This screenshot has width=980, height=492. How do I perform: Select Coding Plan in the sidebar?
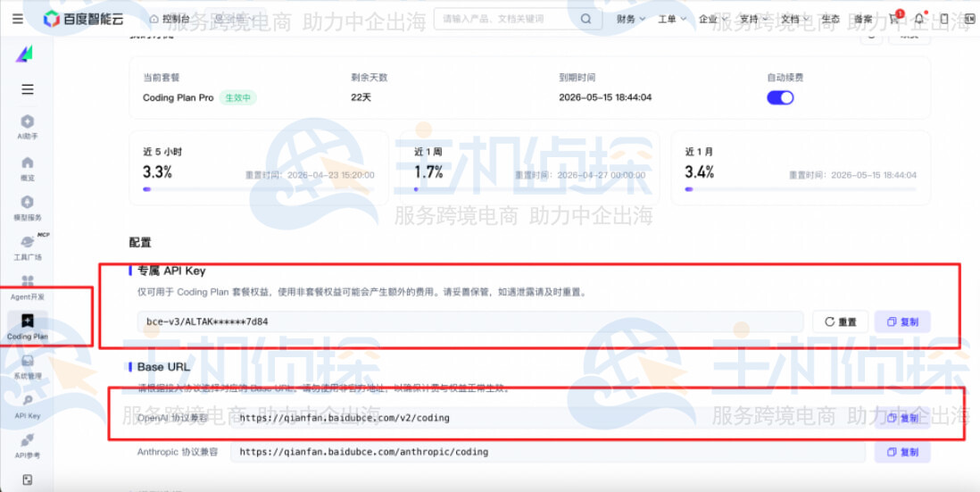click(28, 328)
